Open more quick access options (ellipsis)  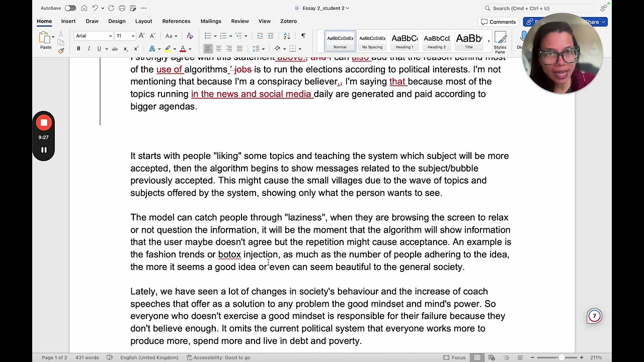tap(144, 8)
